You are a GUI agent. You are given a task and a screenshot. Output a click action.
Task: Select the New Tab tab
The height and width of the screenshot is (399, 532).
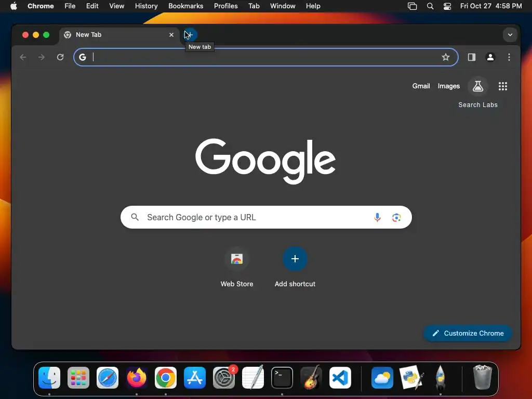point(119,35)
